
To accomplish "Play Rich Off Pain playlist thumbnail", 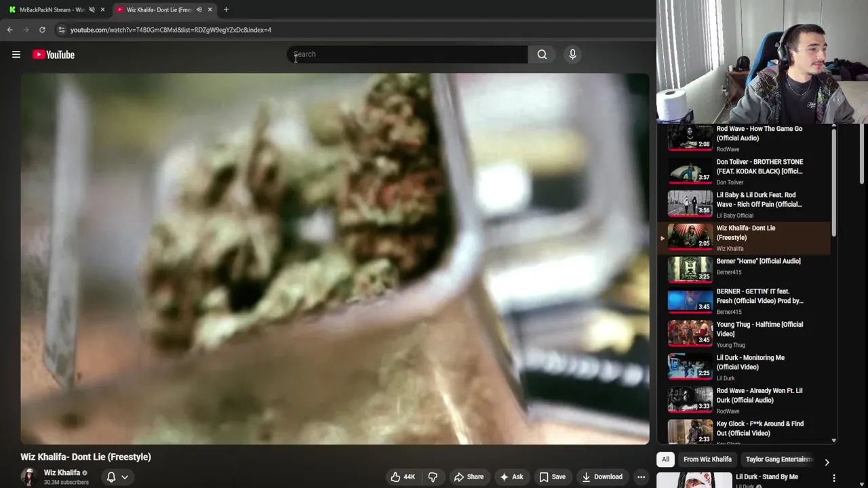I will coord(690,204).
